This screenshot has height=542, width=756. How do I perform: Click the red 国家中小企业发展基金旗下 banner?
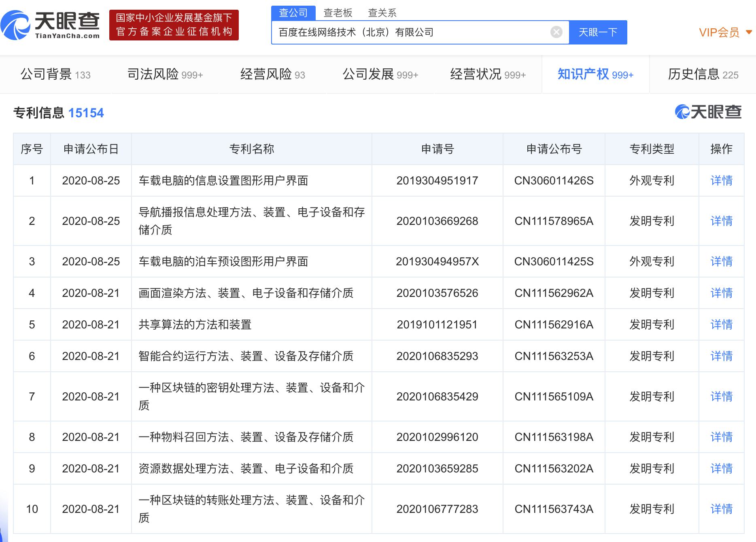tap(174, 25)
